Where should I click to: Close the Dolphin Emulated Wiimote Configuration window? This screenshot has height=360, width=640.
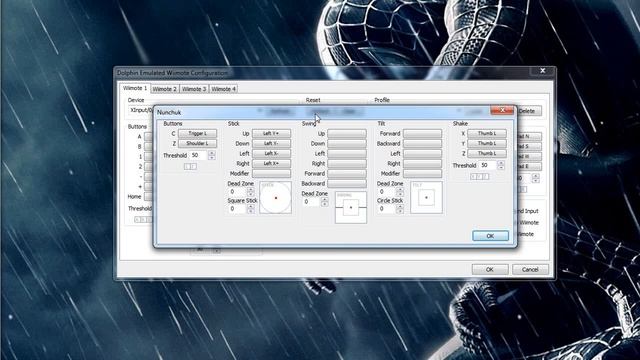point(542,71)
